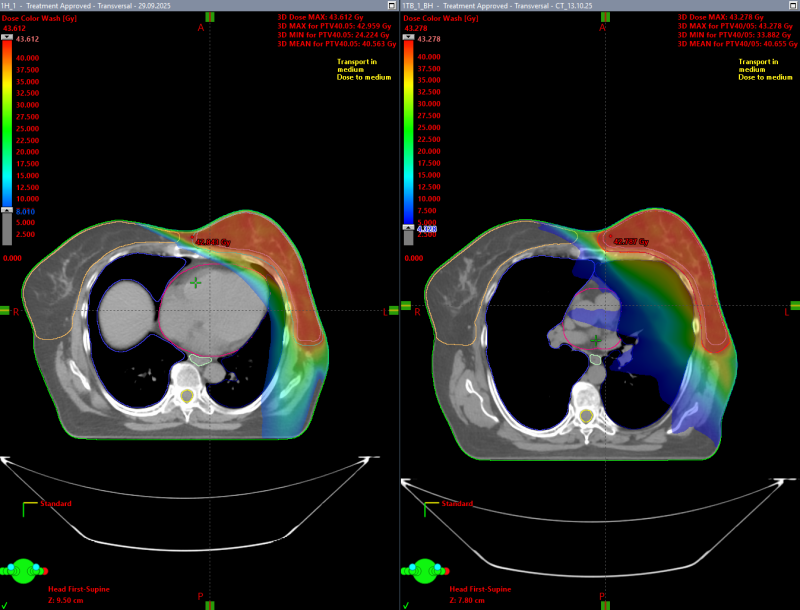Click upper dose limit arrow on right color scale
Image resolution: width=800 pixels, height=610 pixels.
[407, 36]
